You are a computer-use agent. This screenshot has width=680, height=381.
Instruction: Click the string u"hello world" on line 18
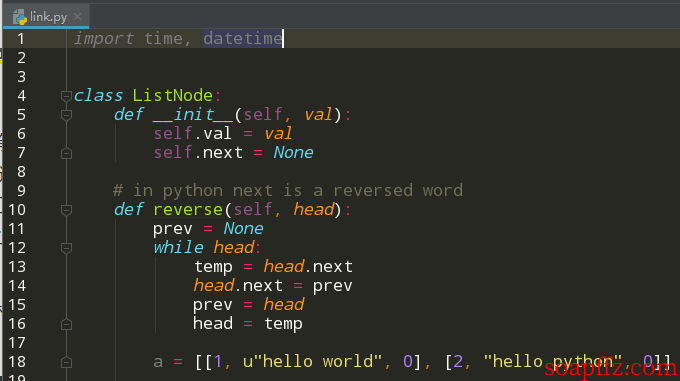[x=312, y=361]
